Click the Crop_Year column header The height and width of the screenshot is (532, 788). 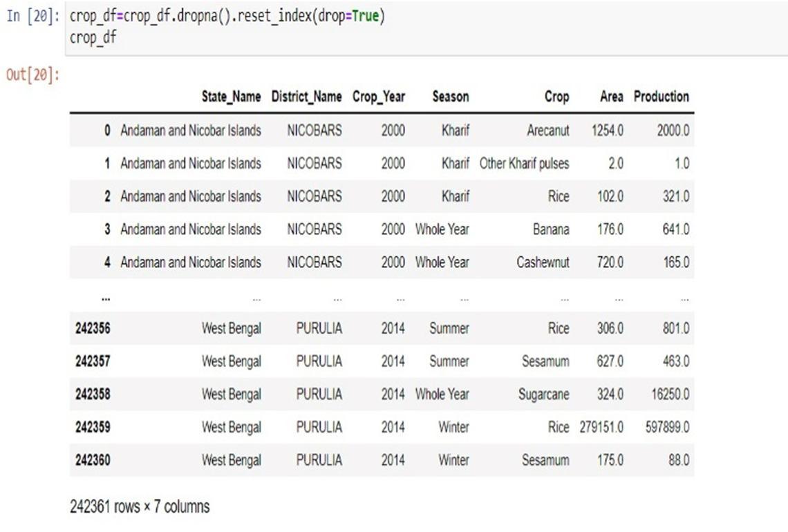tap(379, 97)
